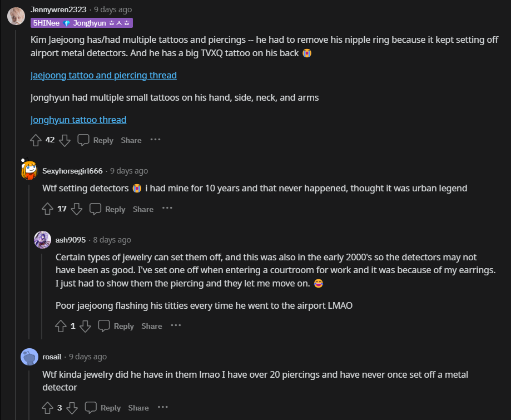511x420 pixels.
Task: Open more options on ash9095's comment
Action: pos(176,325)
